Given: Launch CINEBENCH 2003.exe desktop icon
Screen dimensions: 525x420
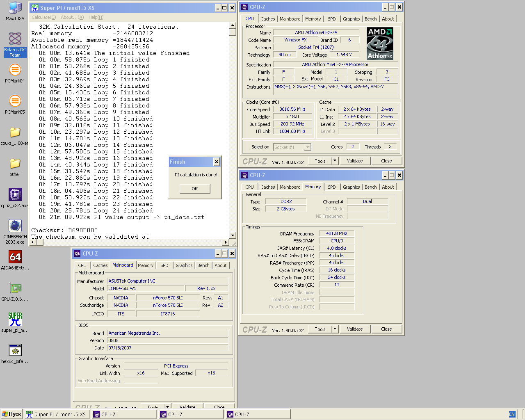Looking at the screenshot, I should click(x=15, y=232).
